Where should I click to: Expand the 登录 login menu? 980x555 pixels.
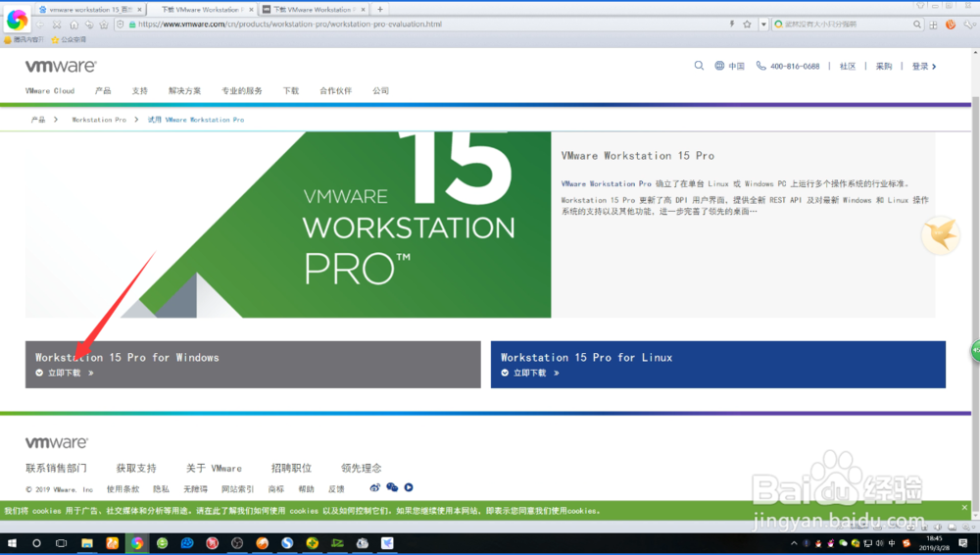click(924, 66)
